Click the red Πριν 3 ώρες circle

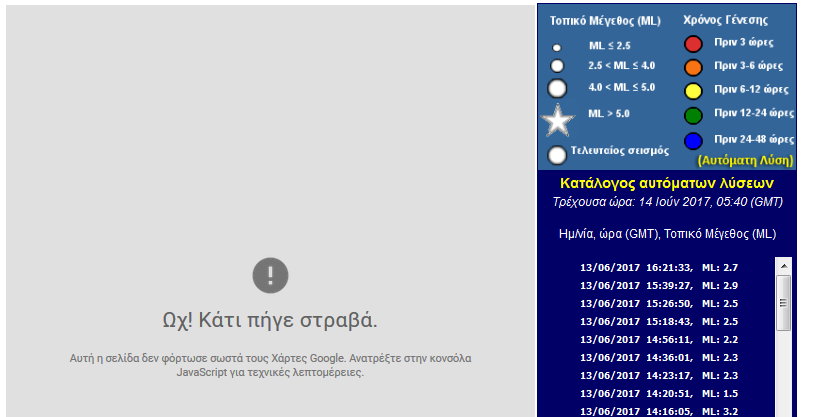pos(693,44)
